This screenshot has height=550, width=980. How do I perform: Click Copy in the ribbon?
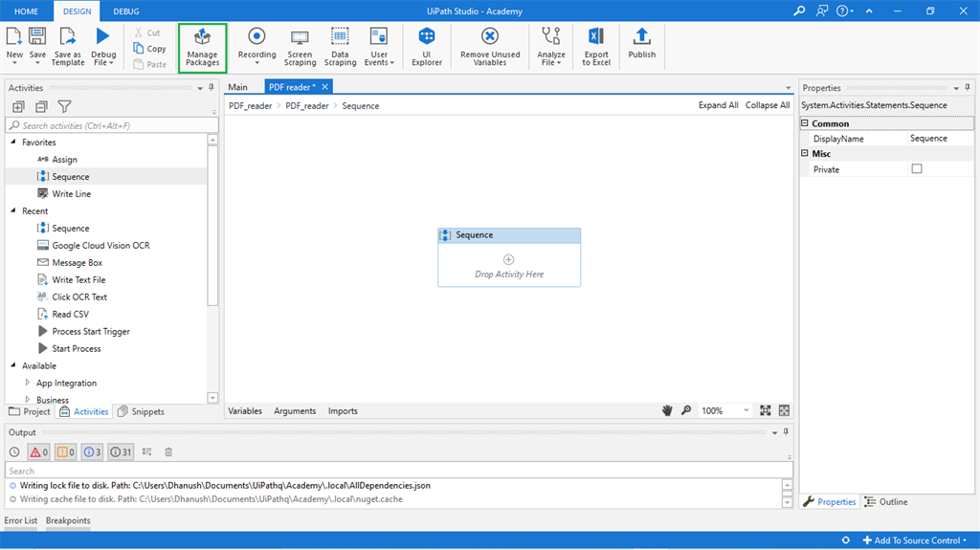150,48
